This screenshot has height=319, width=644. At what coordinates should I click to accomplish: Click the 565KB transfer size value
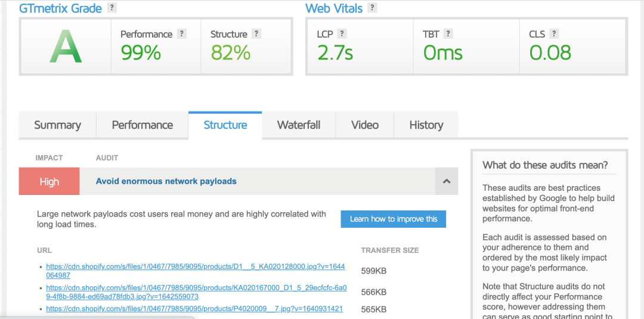coord(374,309)
